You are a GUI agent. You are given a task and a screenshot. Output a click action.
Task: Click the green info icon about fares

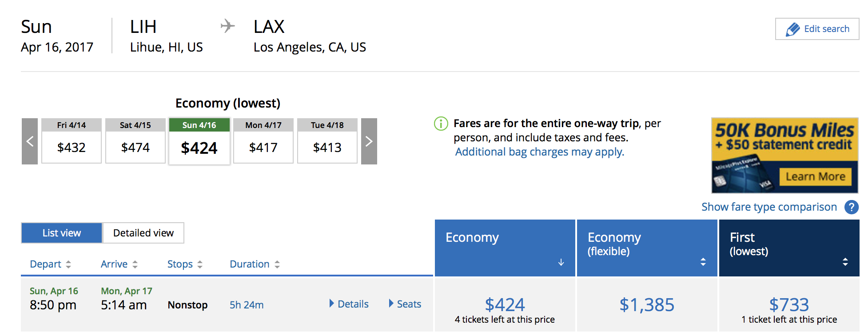click(x=440, y=124)
